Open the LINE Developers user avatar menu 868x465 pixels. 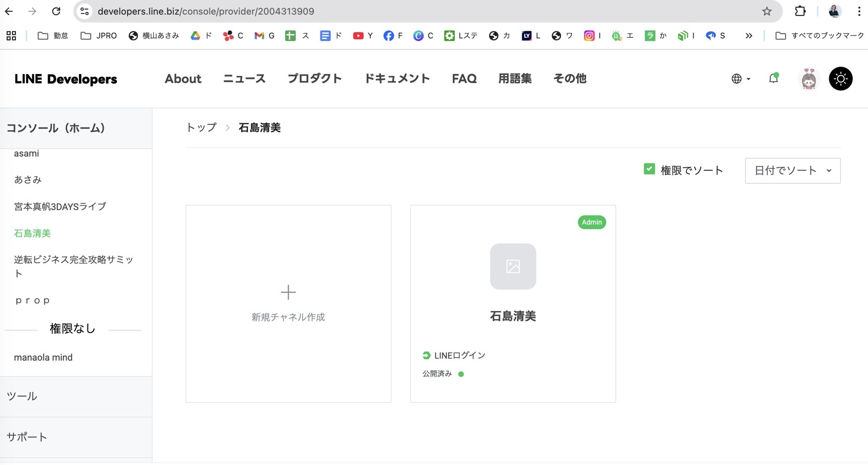coord(808,78)
